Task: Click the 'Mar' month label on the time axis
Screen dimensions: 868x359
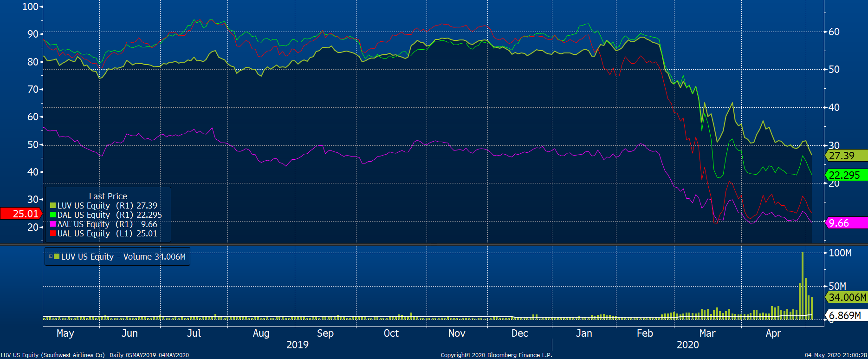Action: (x=707, y=333)
